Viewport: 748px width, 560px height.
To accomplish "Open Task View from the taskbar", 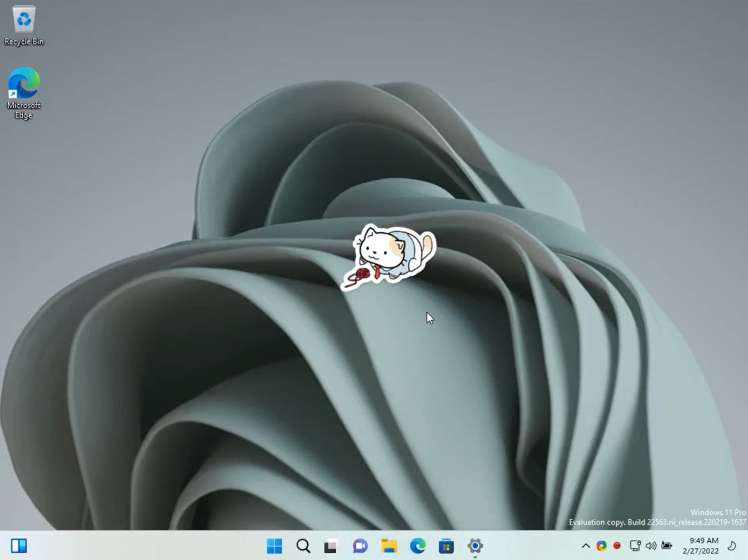I will 331,546.
